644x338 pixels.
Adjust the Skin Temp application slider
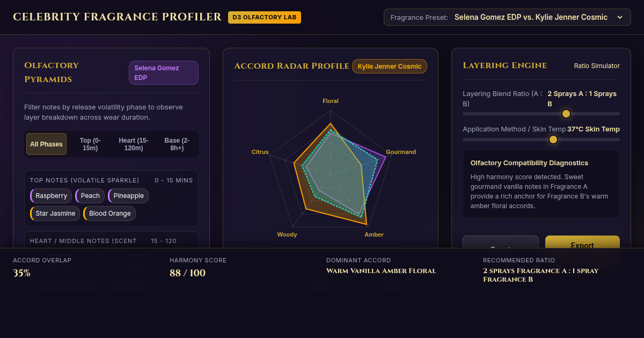click(541, 139)
